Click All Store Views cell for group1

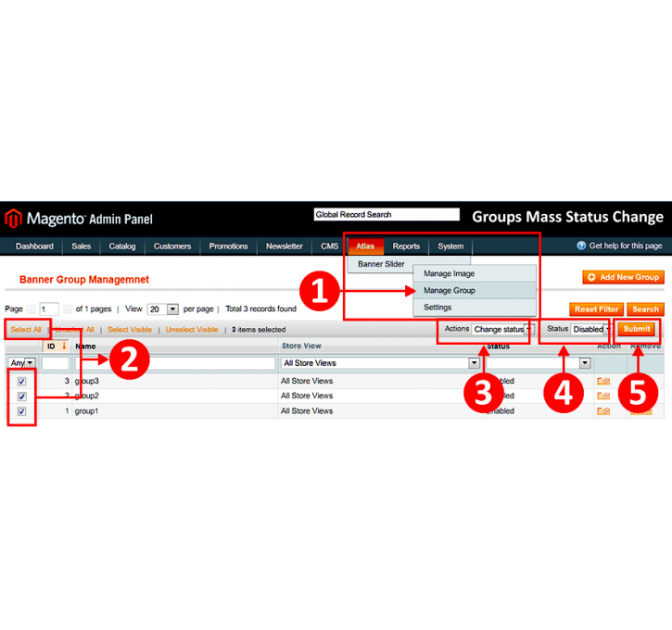[x=307, y=411]
